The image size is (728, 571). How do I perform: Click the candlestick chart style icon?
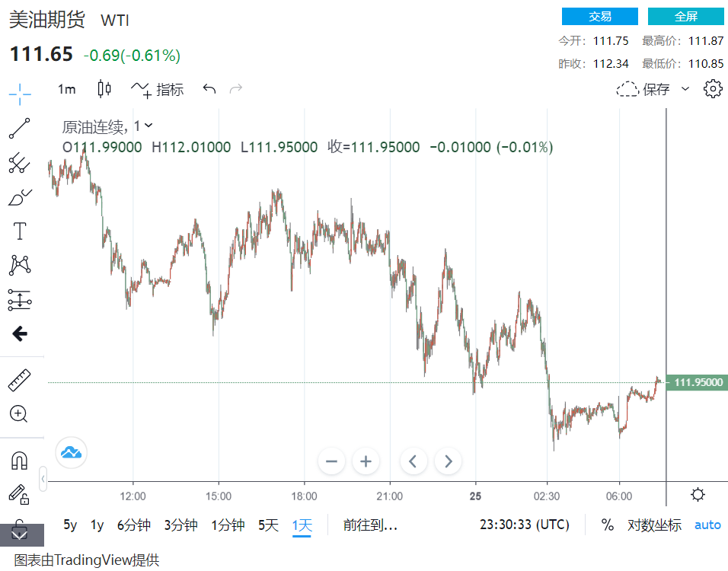click(x=104, y=89)
